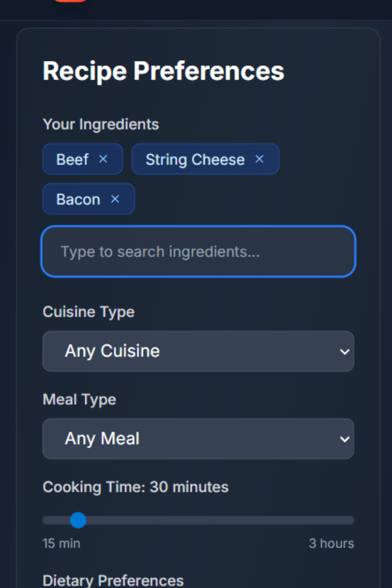Click the Cuisine Type label
The width and height of the screenshot is (392, 588).
[89, 312]
